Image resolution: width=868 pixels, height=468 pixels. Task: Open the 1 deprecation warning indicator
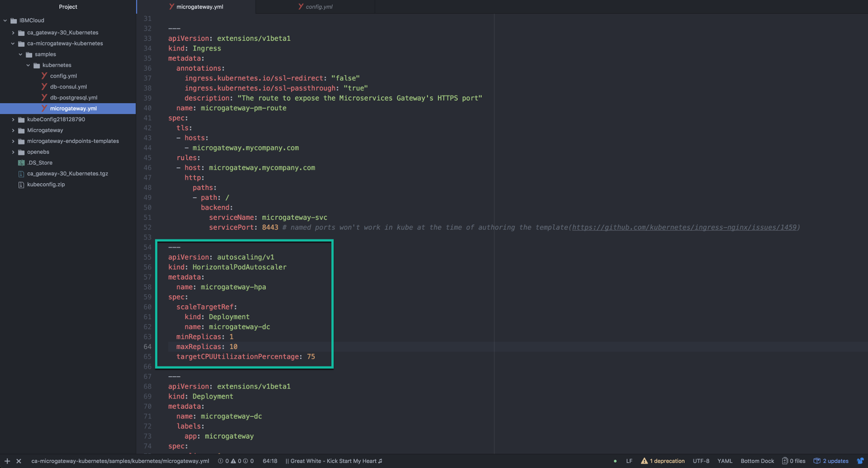click(x=662, y=461)
